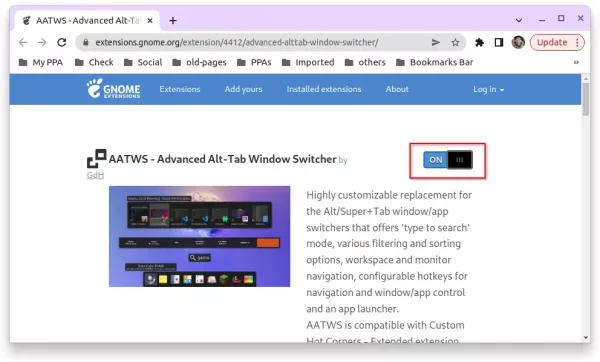600x362 pixels.
Task: Open the My PPA bookmarks folder
Action: pos(41,62)
